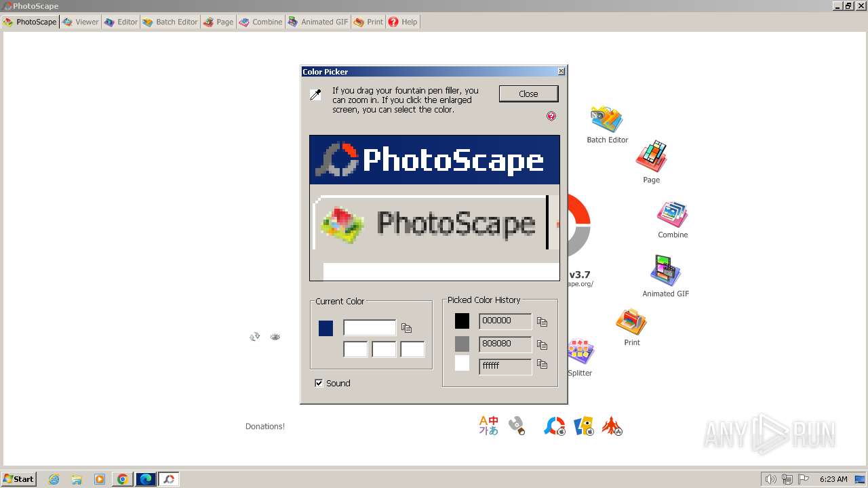Click the 000000 history text field
This screenshot has height=488, width=868.
[x=505, y=321]
